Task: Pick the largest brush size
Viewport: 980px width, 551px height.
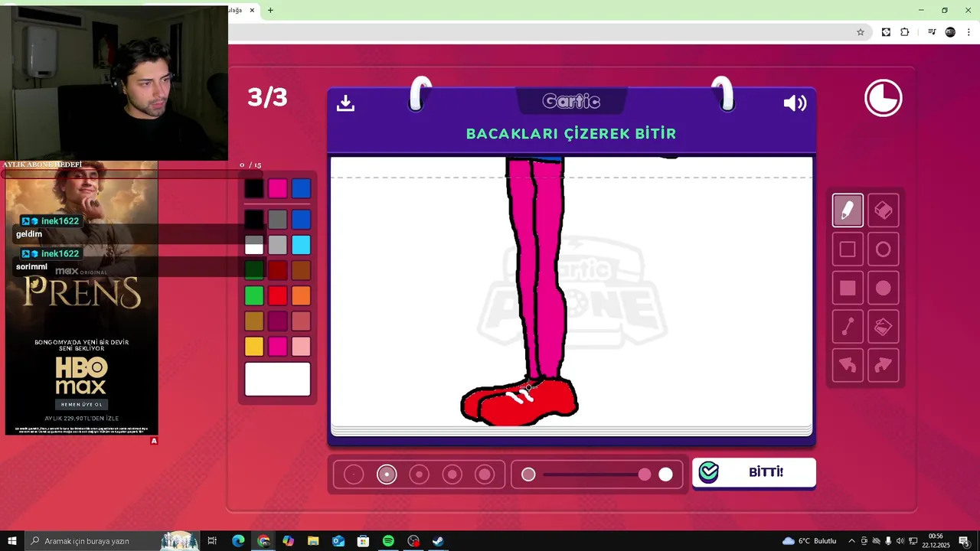Action: tap(485, 474)
